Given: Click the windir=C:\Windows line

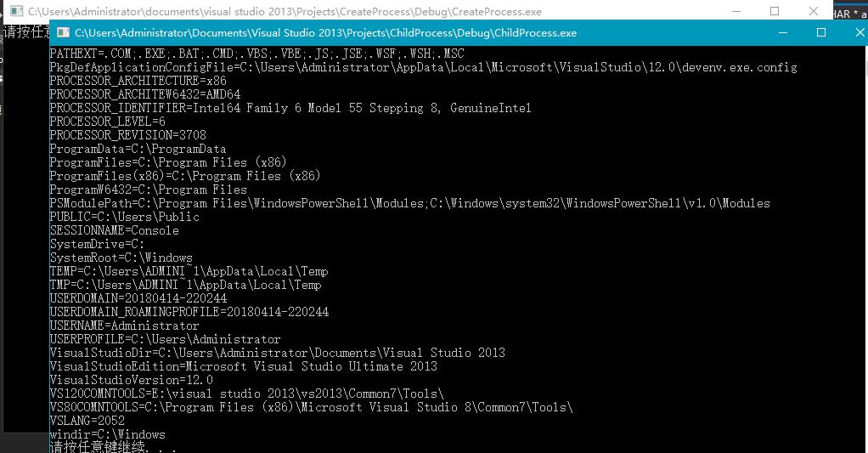Looking at the screenshot, I should point(107,434).
